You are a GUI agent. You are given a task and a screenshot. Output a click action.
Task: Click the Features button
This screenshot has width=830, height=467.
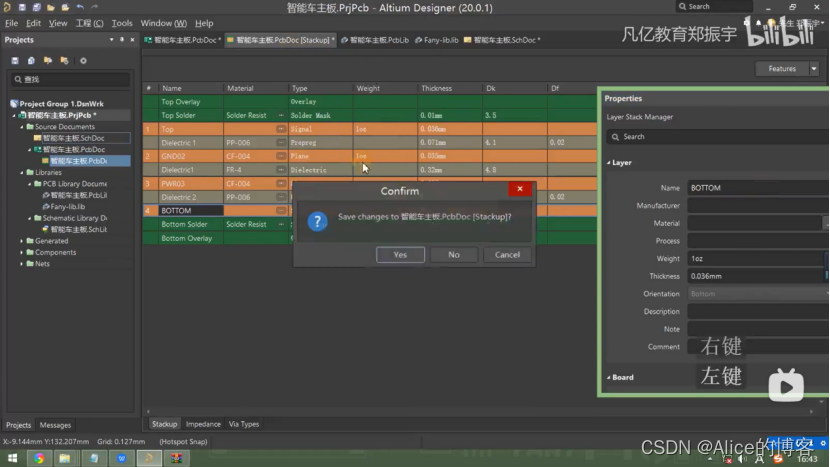pos(782,68)
